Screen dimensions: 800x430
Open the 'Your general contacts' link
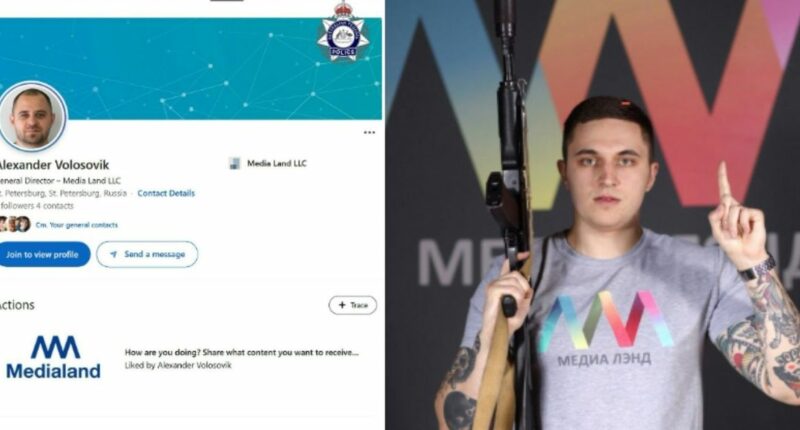[x=77, y=224]
